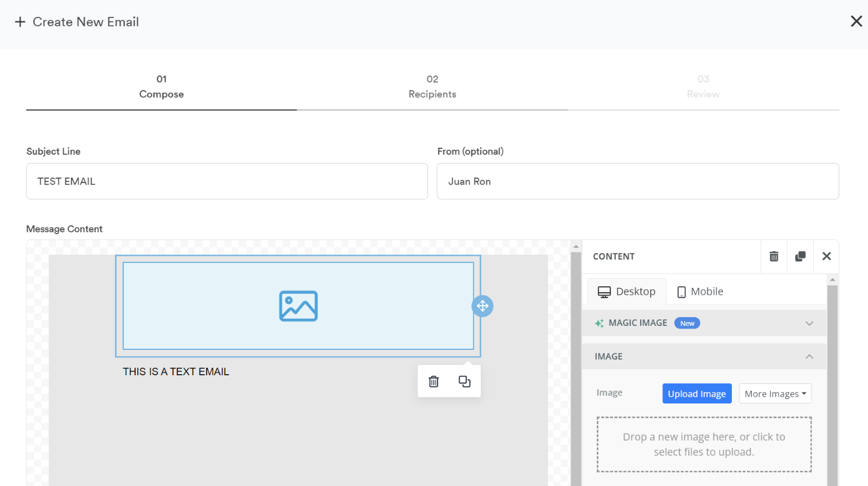Go to the 01 Compose step

point(162,87)
